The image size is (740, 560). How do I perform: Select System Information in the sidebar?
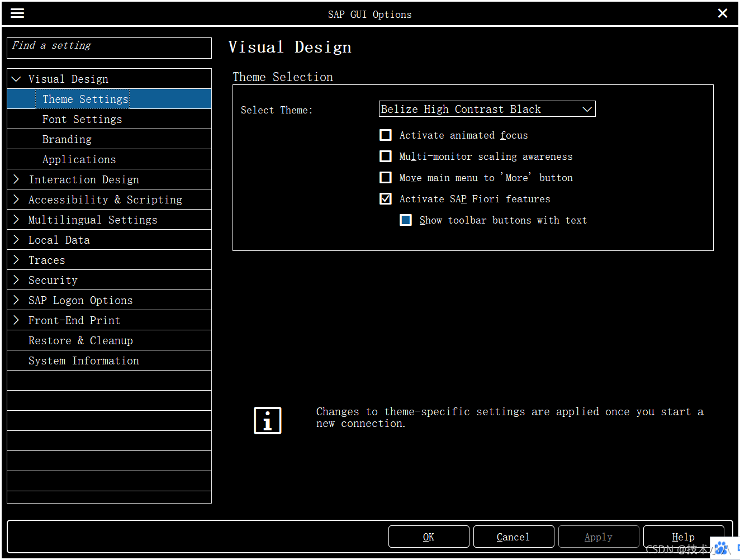84,360
